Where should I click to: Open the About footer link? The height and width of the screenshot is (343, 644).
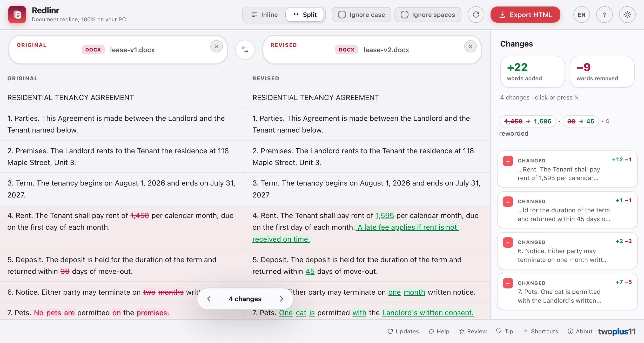580,331
